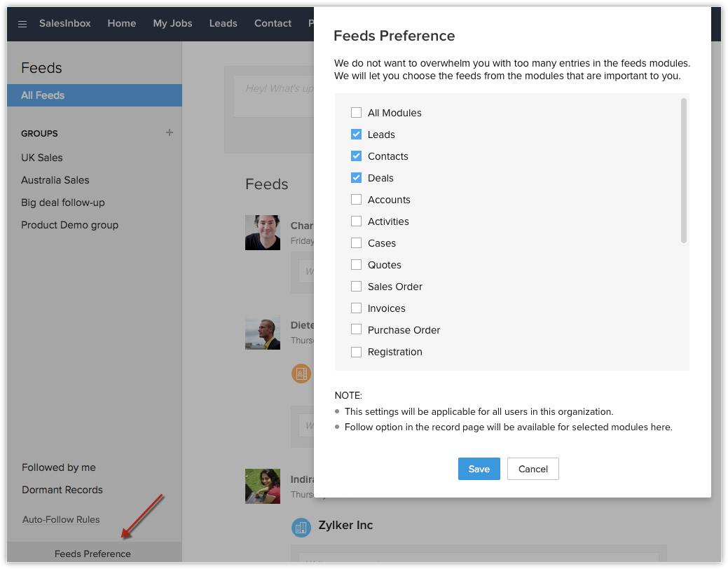Cancel the Feeds Preference dialog

[533, 469]
